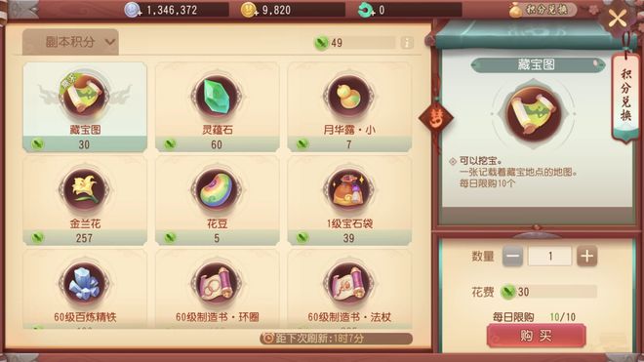This screenshot has height=362, width=644.
Task: Open 积分兑换 pouch button in top bar
Action: tap(542, 10)
